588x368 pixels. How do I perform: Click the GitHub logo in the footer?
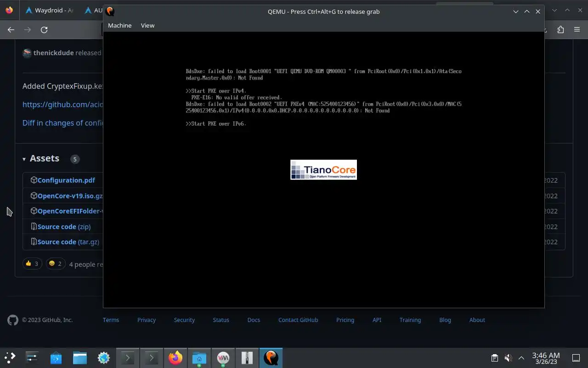(13, 320)
